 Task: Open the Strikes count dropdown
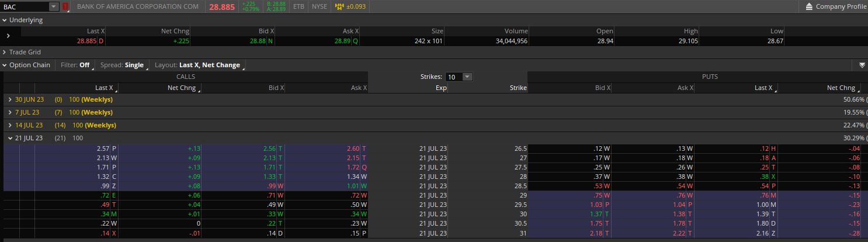point(466,77)
